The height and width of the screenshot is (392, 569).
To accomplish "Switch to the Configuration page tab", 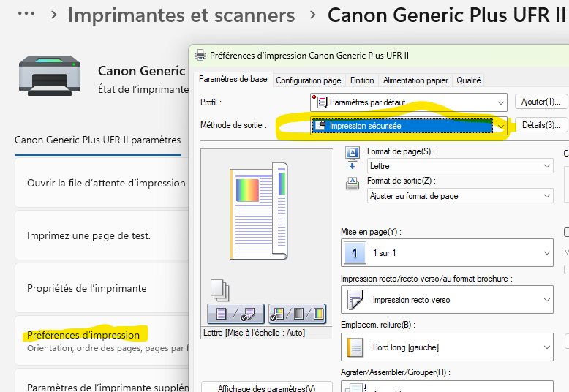I will pos(309,80).
